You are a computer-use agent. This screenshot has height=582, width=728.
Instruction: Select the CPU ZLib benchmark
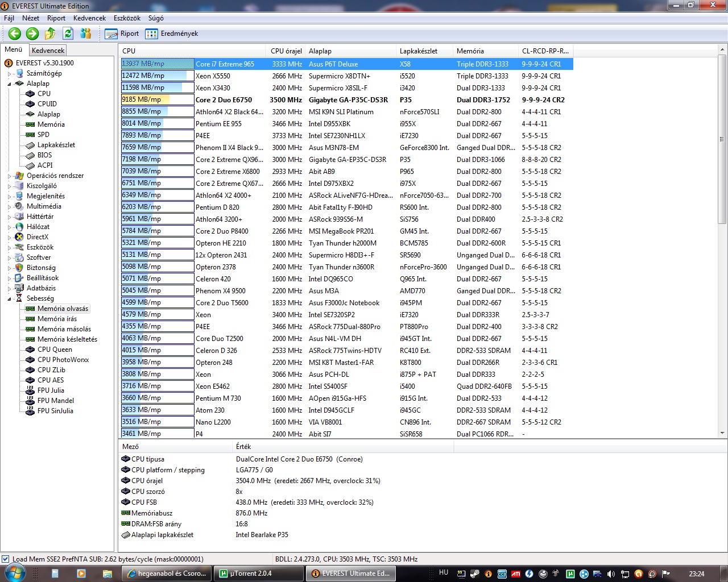[x=51, y=370]
